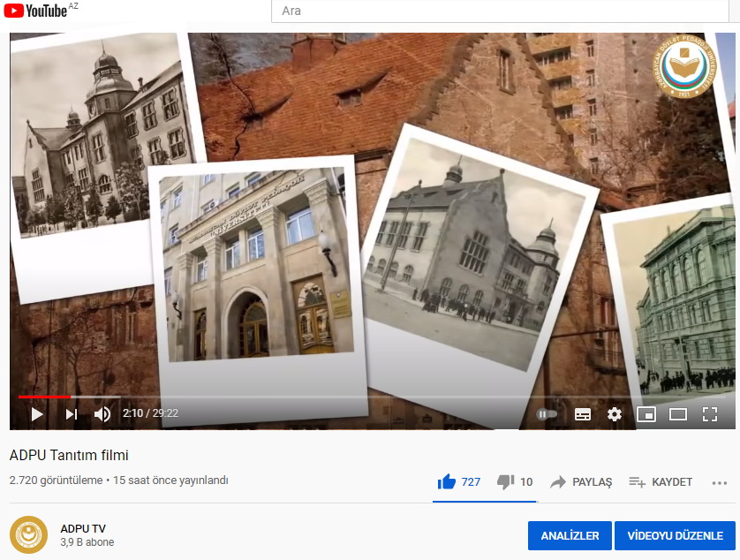Mute the video volume
This screenshot has width=740, height=560.
(102, 413)
